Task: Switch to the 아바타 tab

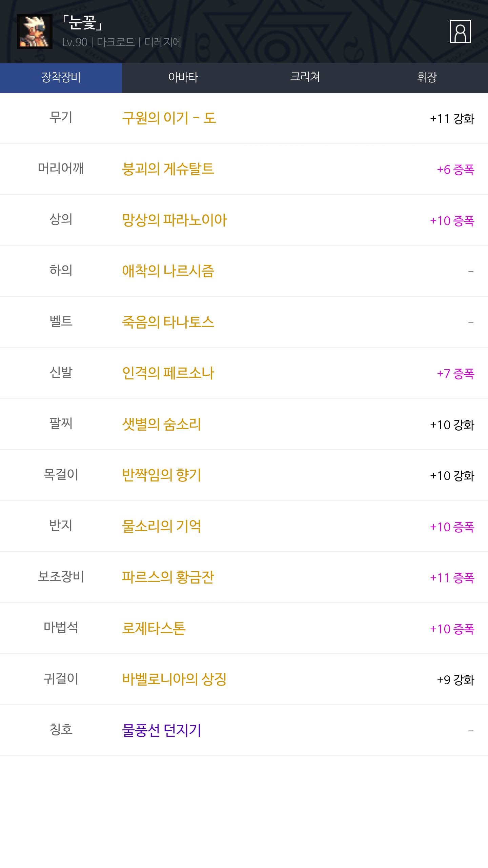Action: click(183, 78)
